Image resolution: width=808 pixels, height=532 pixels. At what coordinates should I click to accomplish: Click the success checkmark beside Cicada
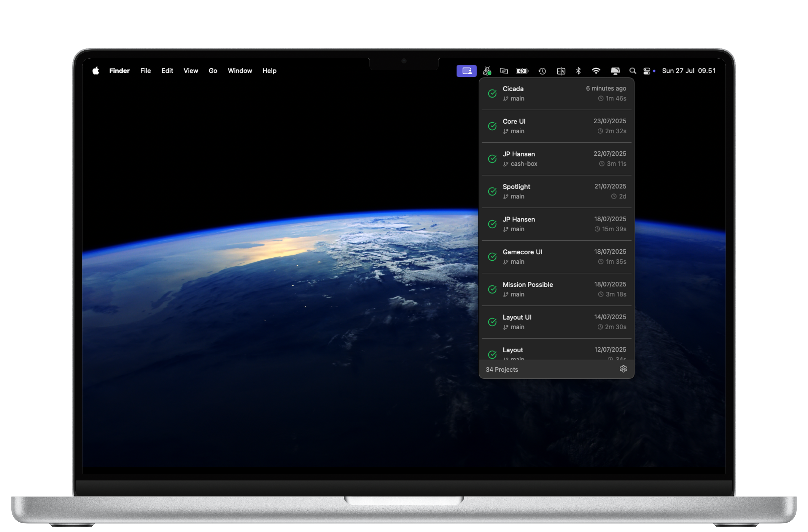point(493,94)
